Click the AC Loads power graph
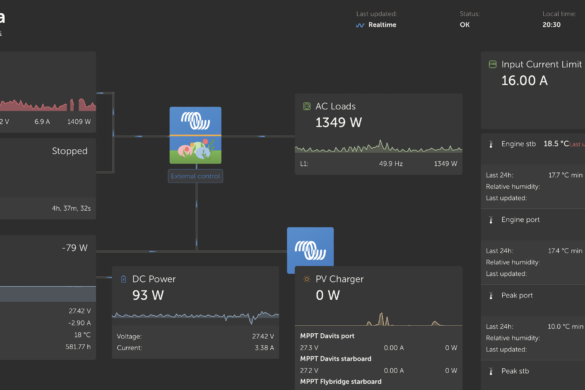This screenshot has width=585, height=390. click(379, 147)
